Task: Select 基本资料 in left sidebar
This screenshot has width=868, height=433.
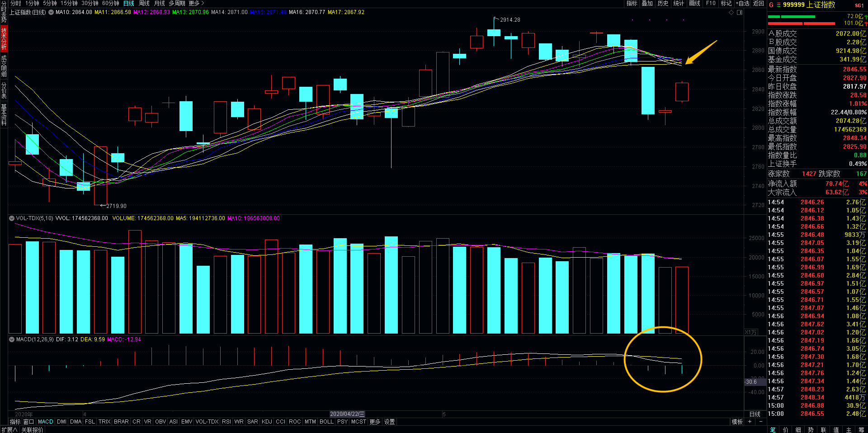Action: click(4, 115)
